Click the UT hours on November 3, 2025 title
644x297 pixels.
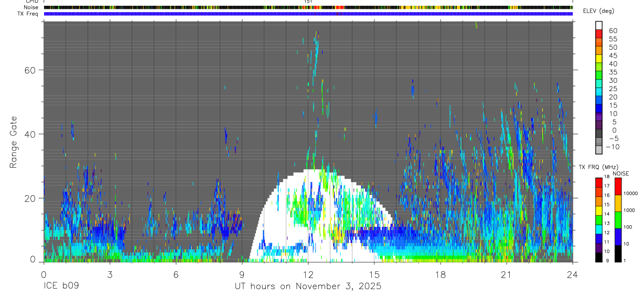[308, 287]
